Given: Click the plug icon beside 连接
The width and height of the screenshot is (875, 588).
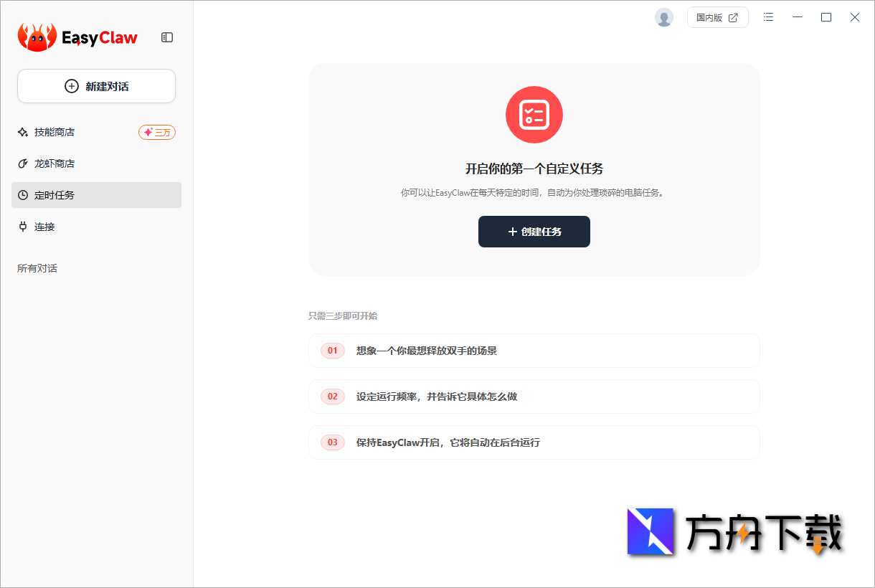Looking at the screenshot, I should [23, 226].
